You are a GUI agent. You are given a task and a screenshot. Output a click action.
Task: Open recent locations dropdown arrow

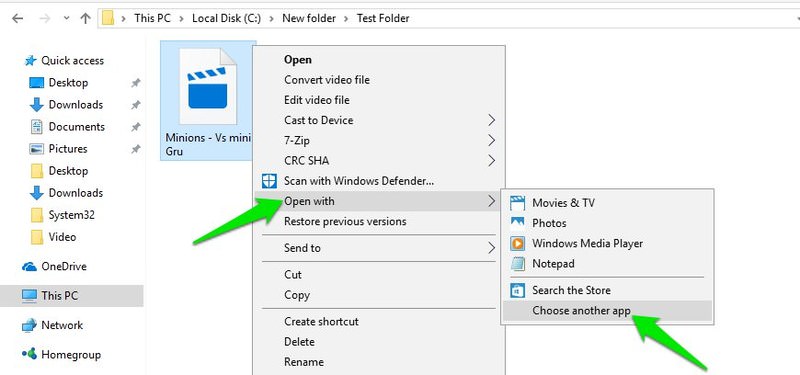(66, 18)
